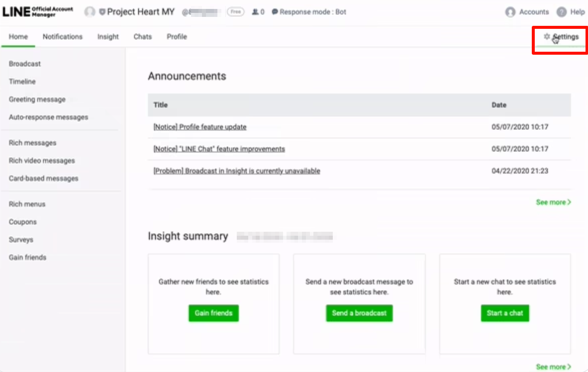Click the Response mode chat bubble icon
Screen dimensions: 588x372
point(275,12)
